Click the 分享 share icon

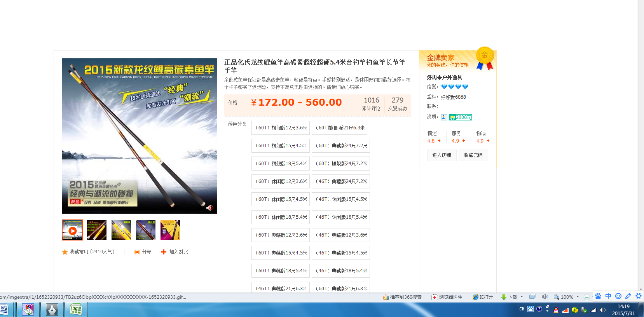click(137, 252)
